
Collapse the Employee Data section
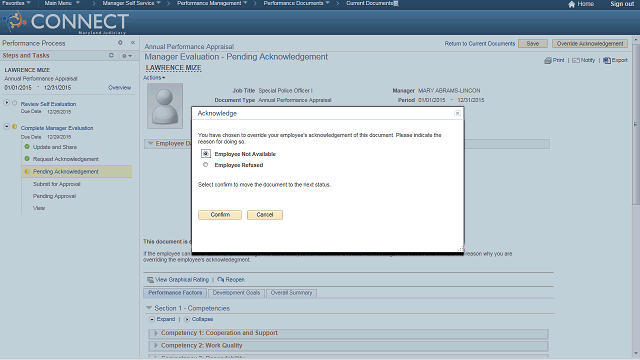point(151,143)
